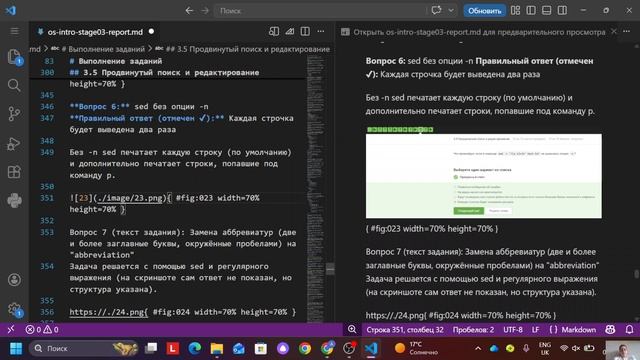Open Microsoft Edge from taskbar
Screen dimensions: 640x360
pos(195,349)
